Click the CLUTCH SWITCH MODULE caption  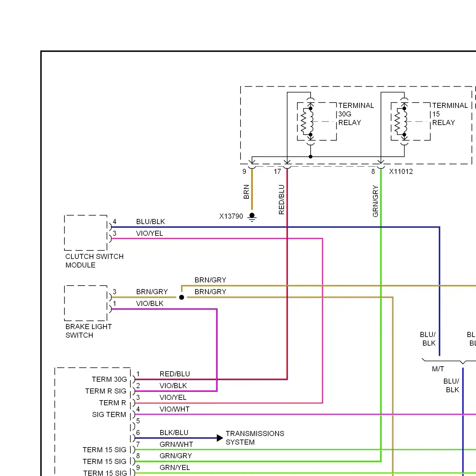click(94, 261)
